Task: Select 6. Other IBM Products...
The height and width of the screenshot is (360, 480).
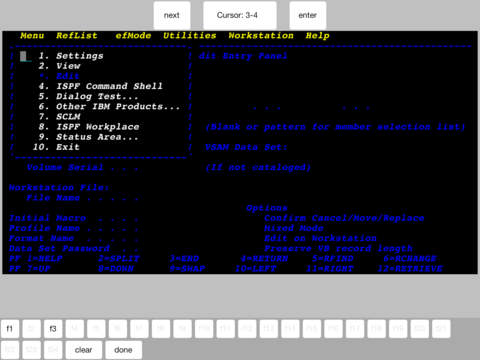Action: click(x=109, y=107)
